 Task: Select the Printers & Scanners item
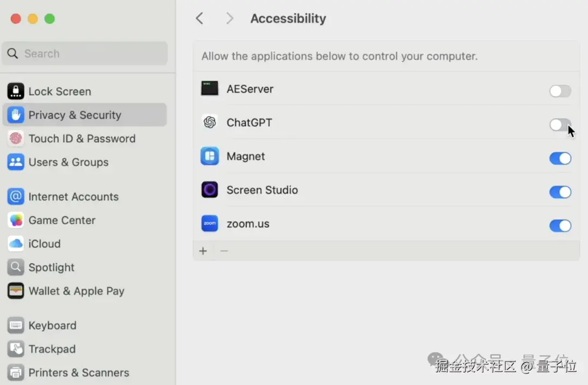[78, 372]
